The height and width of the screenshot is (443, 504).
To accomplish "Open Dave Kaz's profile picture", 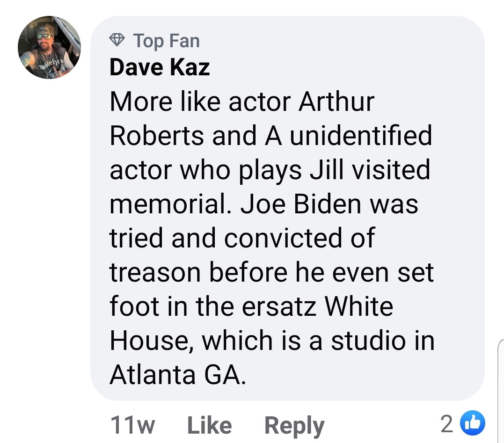I will click(49, 47).
